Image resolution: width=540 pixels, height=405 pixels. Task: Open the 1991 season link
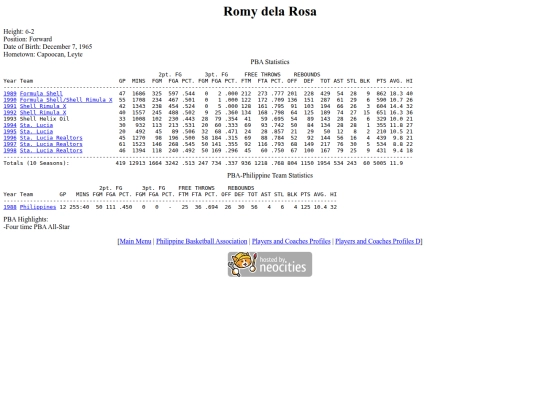click(x=10, y=106)
